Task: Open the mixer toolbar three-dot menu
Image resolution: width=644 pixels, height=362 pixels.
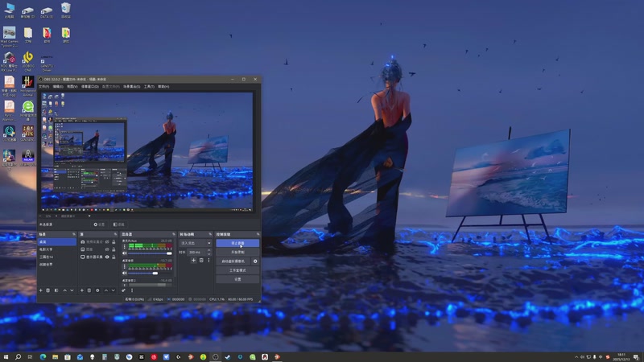Action: pyautogui.click(x=132, y=290)
